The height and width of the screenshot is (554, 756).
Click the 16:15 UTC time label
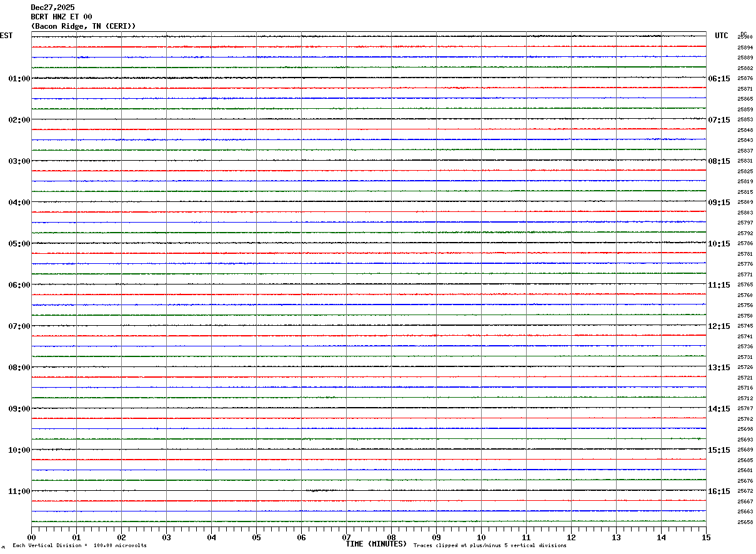pyautogui.click(x=719, y=491)
